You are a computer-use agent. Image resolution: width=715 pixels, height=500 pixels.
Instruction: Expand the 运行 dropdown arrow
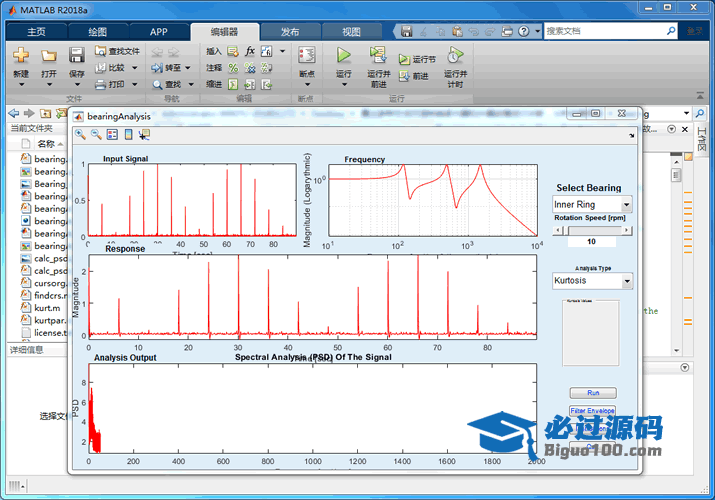click(344, 85)
